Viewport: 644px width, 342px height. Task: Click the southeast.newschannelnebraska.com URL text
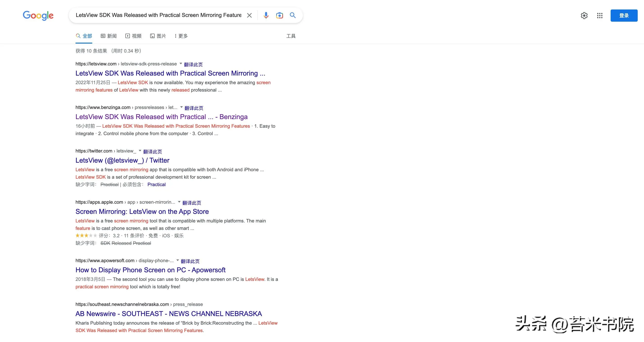[122, 304]
